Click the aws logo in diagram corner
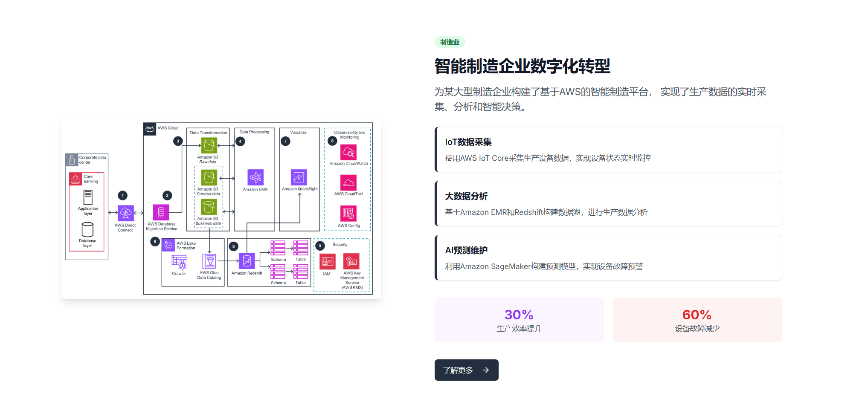 pos(150,129)
